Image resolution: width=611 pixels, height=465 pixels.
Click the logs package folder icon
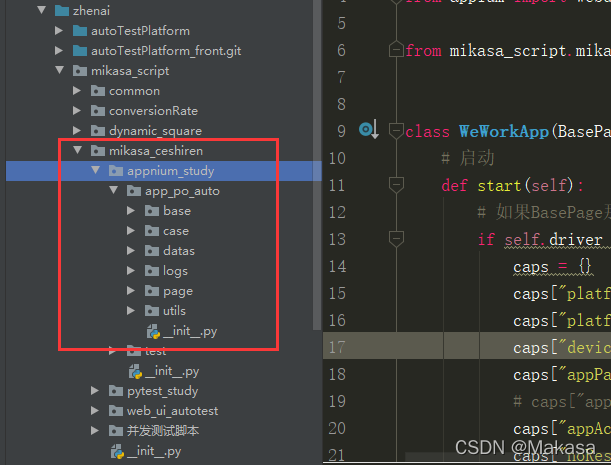(152, 271)
